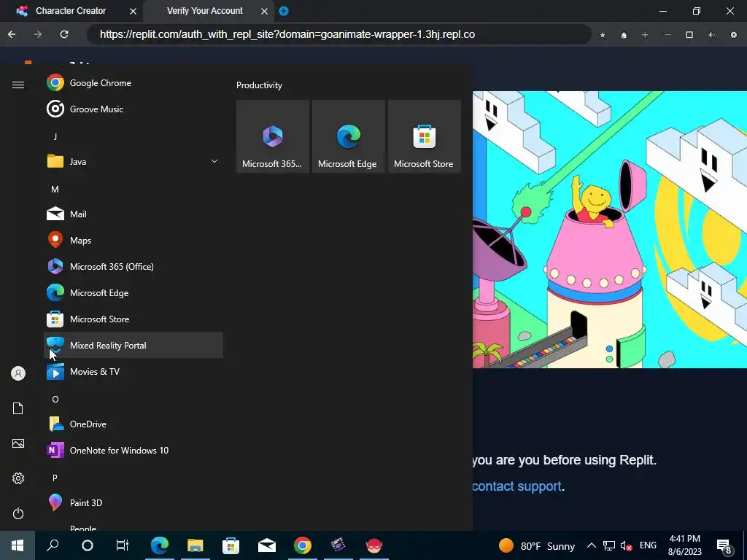Screen dimensions: 747x560
Task: Click the square icon in browser toolbar
Action: pos(689,35)
